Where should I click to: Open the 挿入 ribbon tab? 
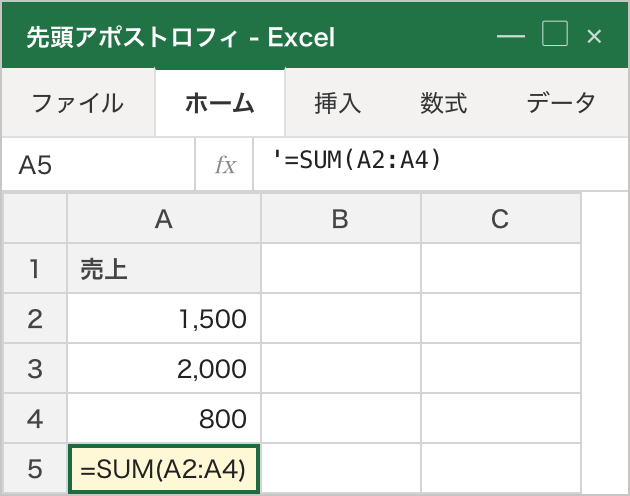coord(338,103)
